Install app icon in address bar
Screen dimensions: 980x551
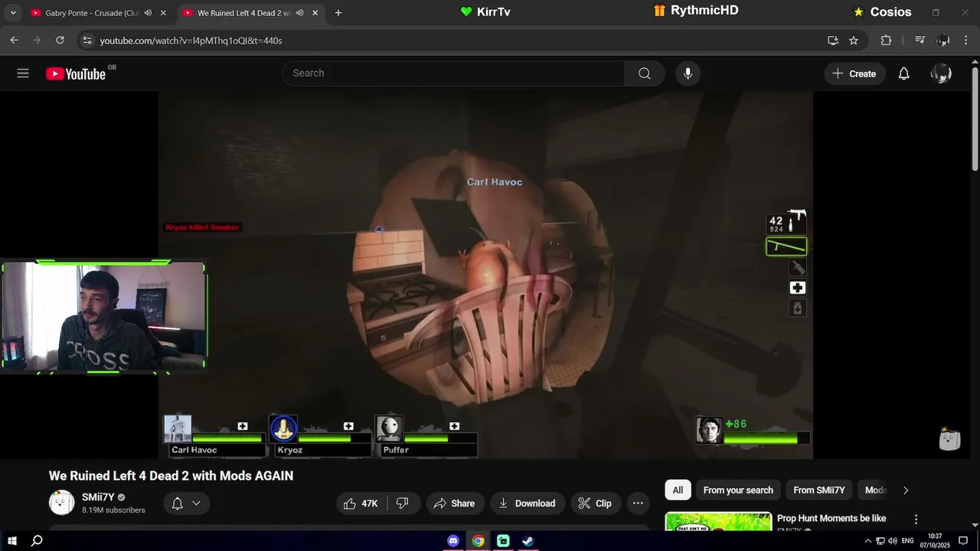coord(833,41)
